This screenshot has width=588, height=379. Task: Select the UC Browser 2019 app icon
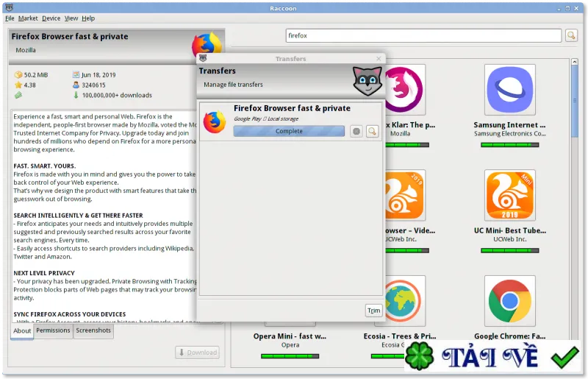click(x=404, y=195)
